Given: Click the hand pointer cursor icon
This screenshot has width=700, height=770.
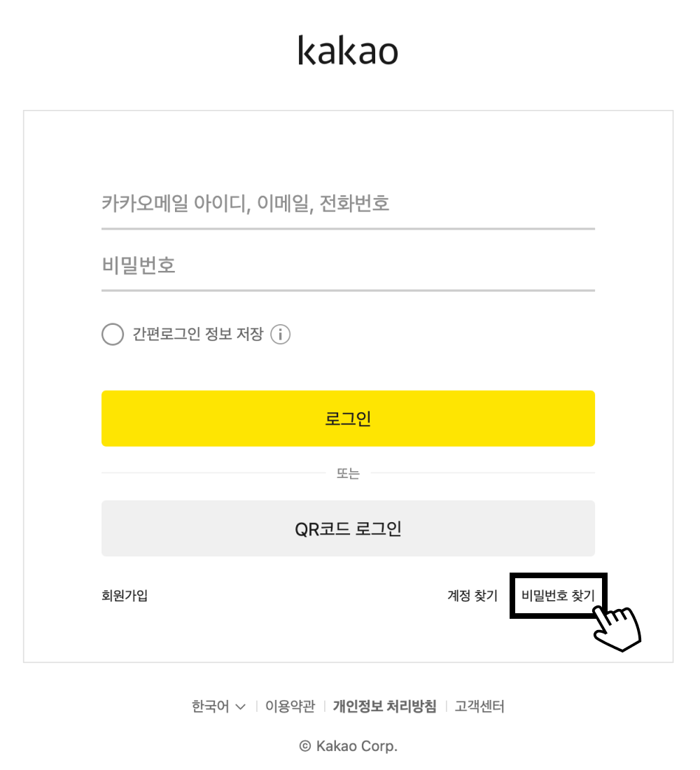Looking at the screenshot, I should tap(617, 626).
